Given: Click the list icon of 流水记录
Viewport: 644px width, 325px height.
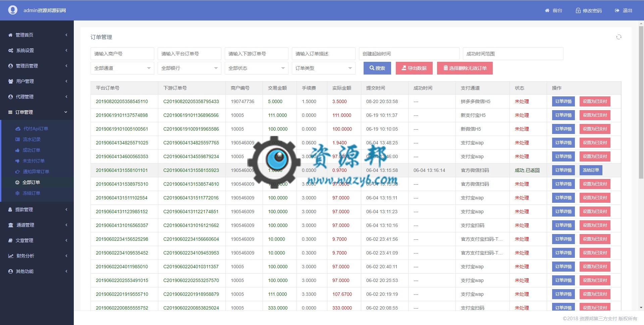Looking at the screenshot, I should (x=17, y=139).
